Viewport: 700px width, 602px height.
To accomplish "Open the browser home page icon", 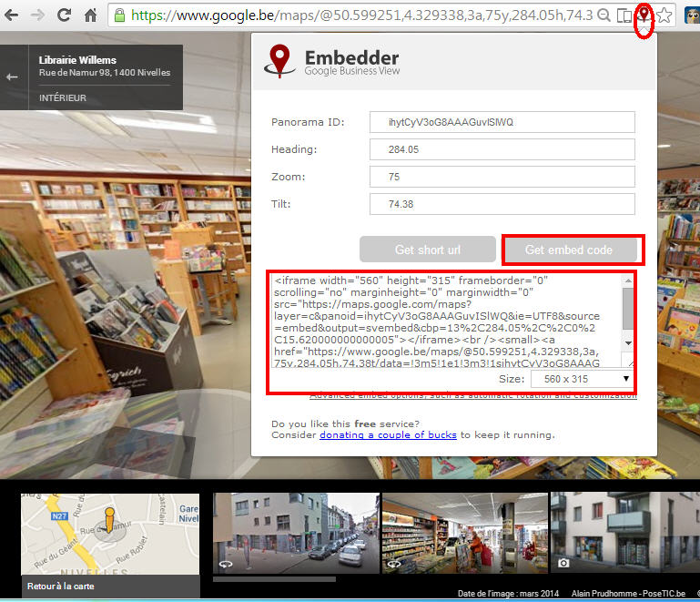I will pos(91,15).
